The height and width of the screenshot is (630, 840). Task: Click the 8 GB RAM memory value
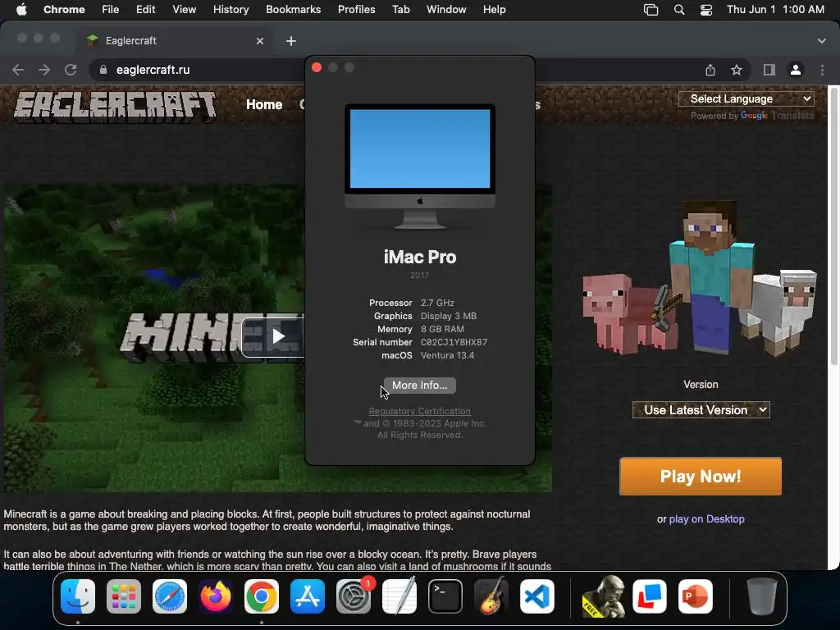[442, 329]
